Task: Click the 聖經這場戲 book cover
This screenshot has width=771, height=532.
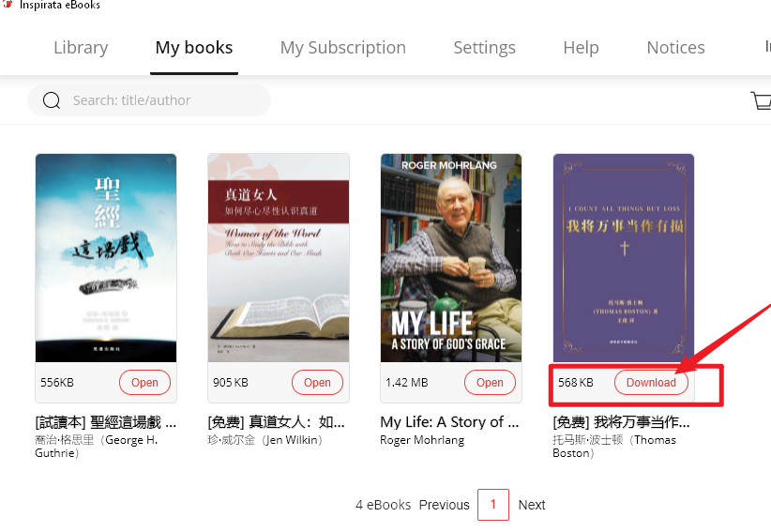Action: [x=106, y=258]
